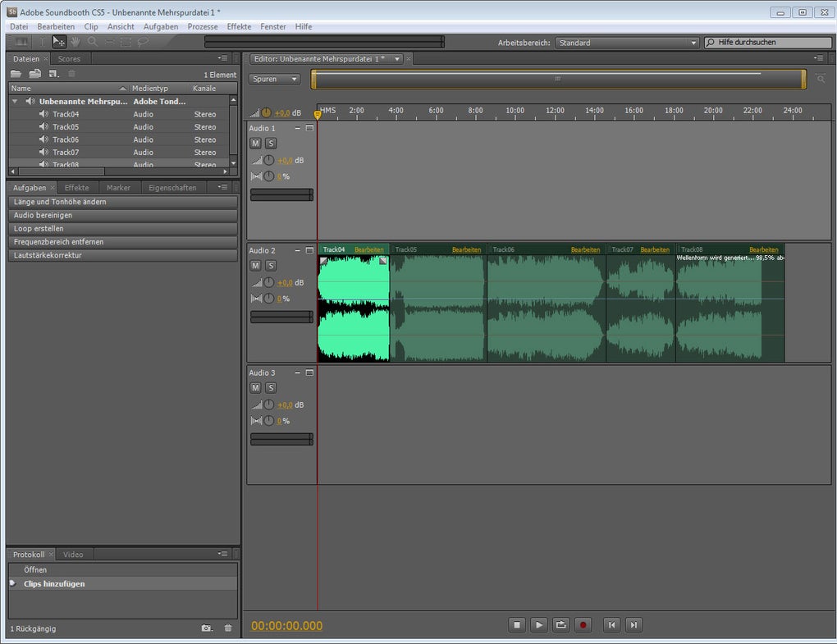Click Frequenzbereich entfernen task

pos(123,242)
